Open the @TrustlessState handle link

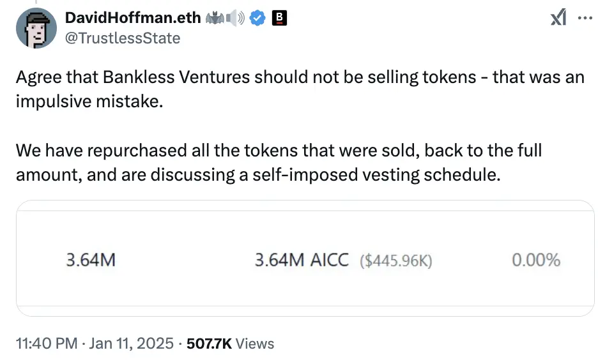click(123, 38)
